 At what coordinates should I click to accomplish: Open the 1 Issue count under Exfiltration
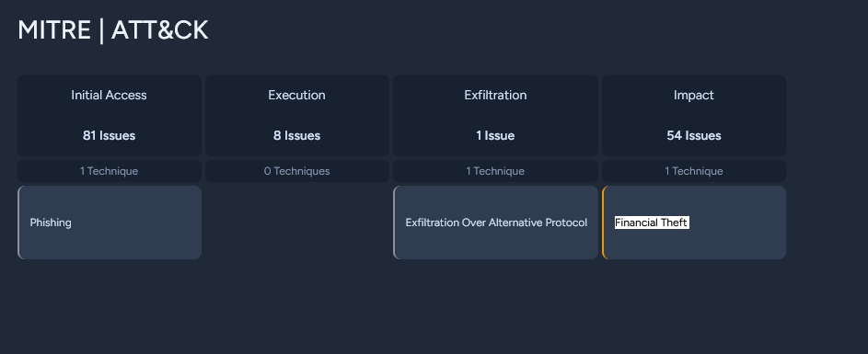[495, 135]
